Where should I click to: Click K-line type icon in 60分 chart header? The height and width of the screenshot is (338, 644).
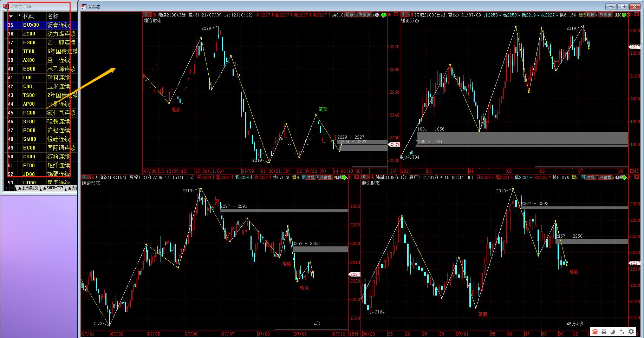point(364,177)
